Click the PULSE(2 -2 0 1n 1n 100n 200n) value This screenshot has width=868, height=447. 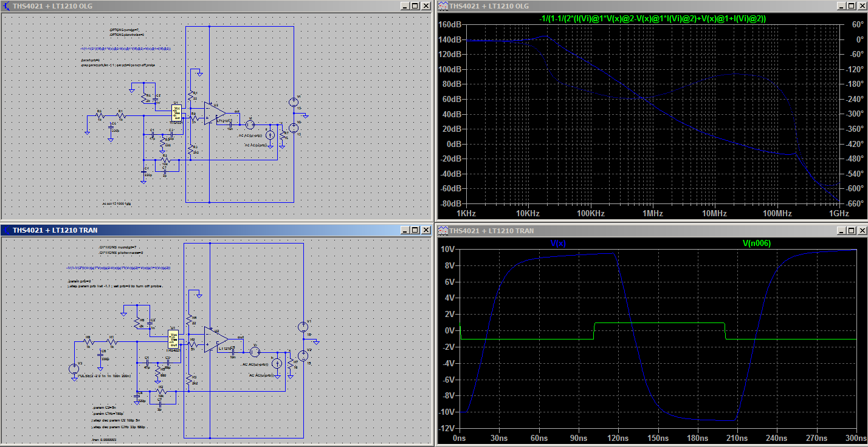click(x=105, y=376)
